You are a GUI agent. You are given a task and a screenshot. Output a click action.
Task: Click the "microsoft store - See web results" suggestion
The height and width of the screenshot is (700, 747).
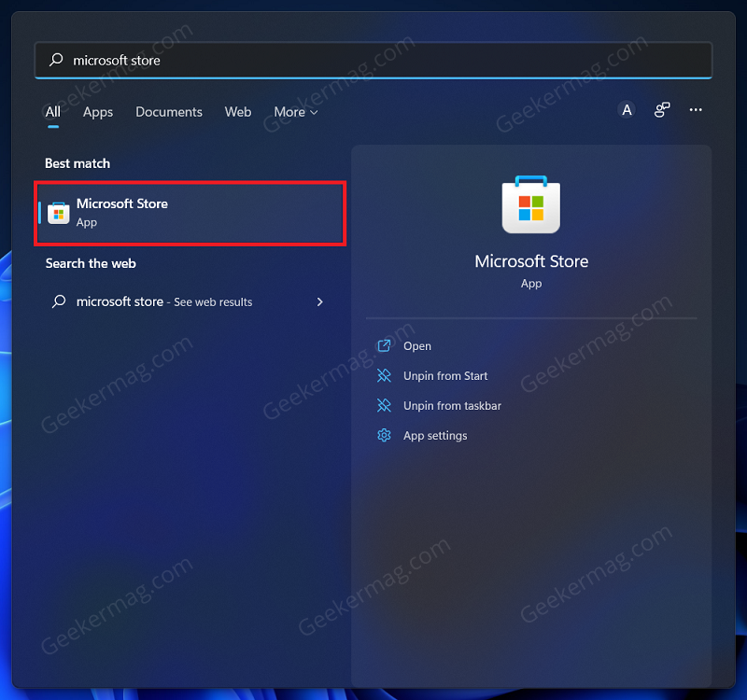(189, 301)
